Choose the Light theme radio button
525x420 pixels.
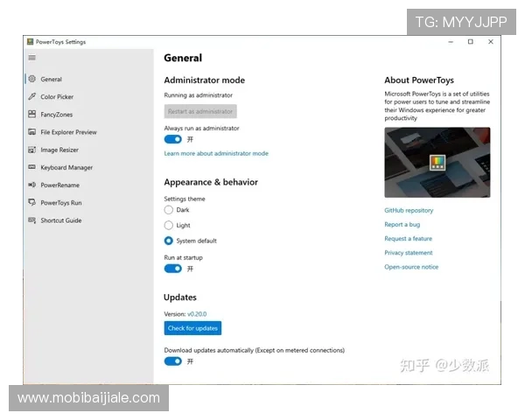[x=169, y=225]
